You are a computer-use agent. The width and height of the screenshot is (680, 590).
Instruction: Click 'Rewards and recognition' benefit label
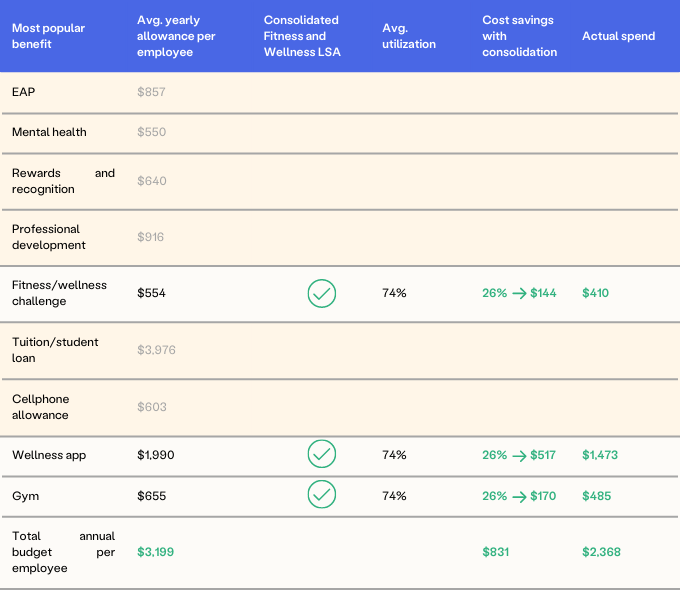point(63,181)
